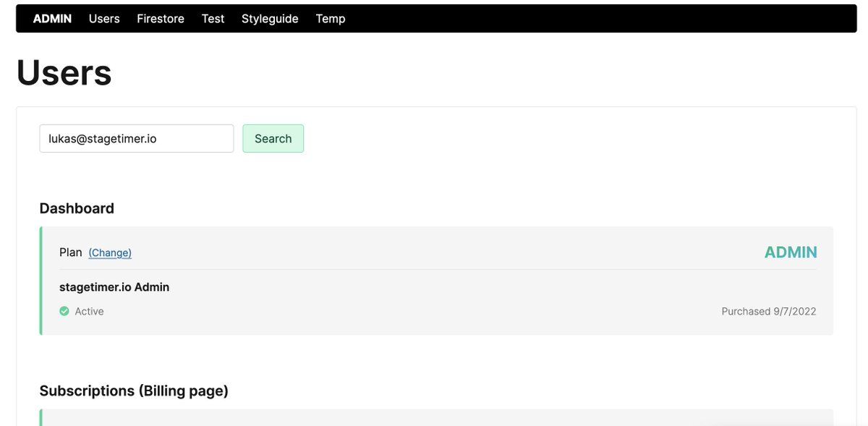The height and width of the screenshot is (426, 868).
Task: Click the subscription card below Subscriptions heading
Action: point(434,417)
